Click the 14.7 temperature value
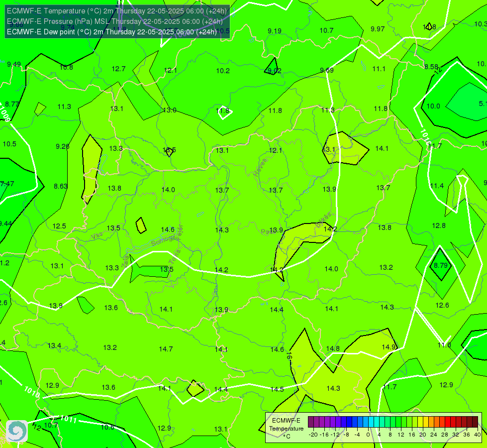The image size is (487, 448). pos(166,349)
